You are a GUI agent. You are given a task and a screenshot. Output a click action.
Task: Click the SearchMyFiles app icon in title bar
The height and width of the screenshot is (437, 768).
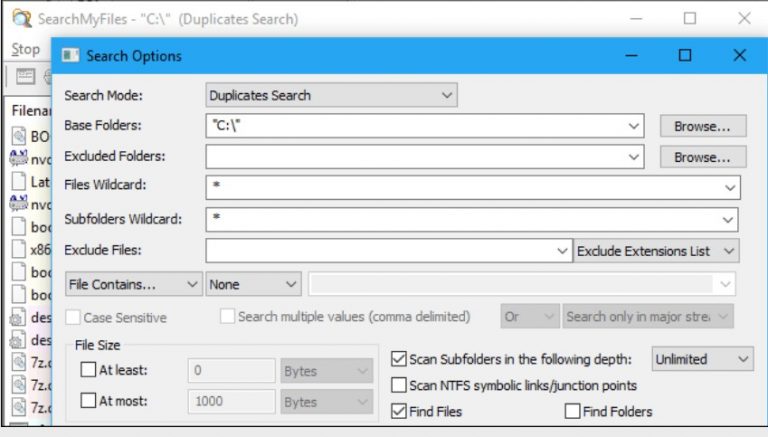pyautogui.click(x=22, y=19)
